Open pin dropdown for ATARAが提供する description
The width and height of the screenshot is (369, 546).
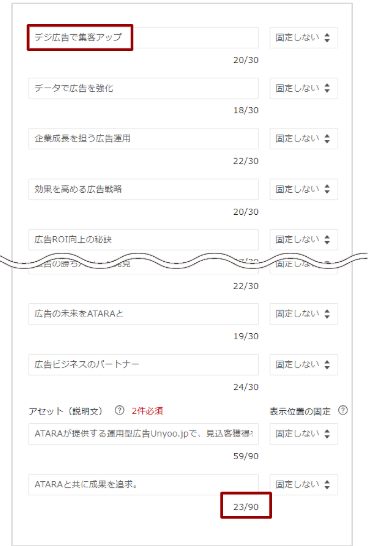pos(304,434)
